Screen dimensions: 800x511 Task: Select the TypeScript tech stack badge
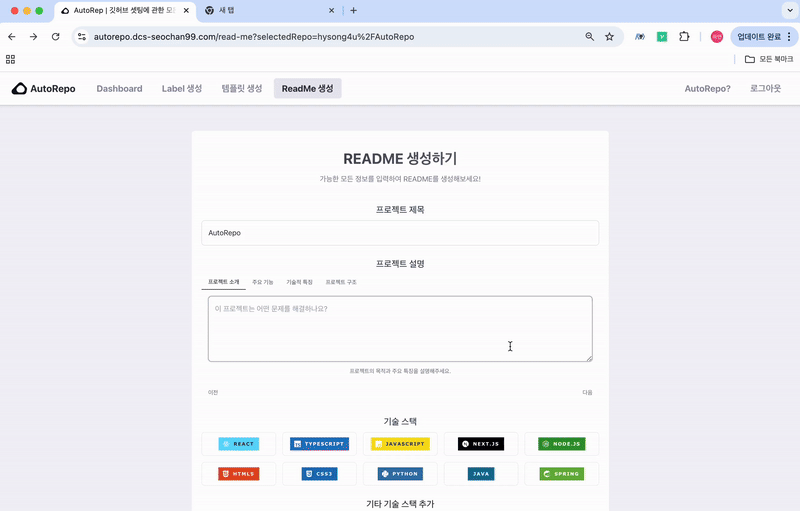click(319, 444)
